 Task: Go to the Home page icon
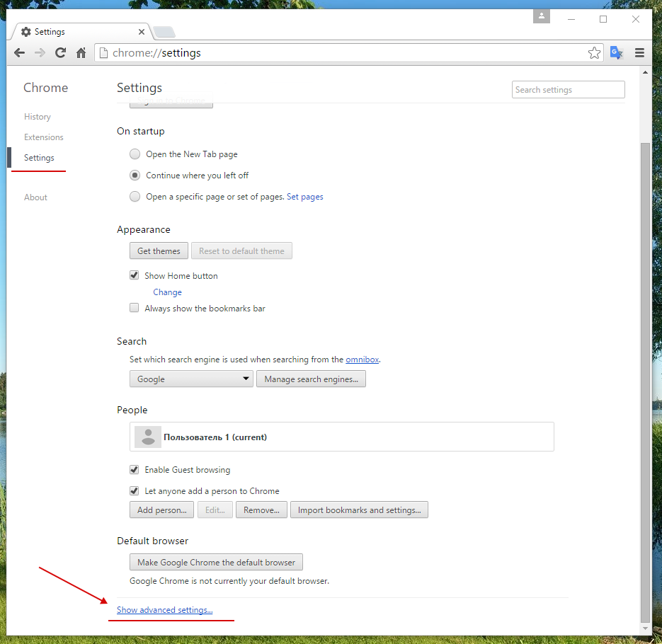81,53
